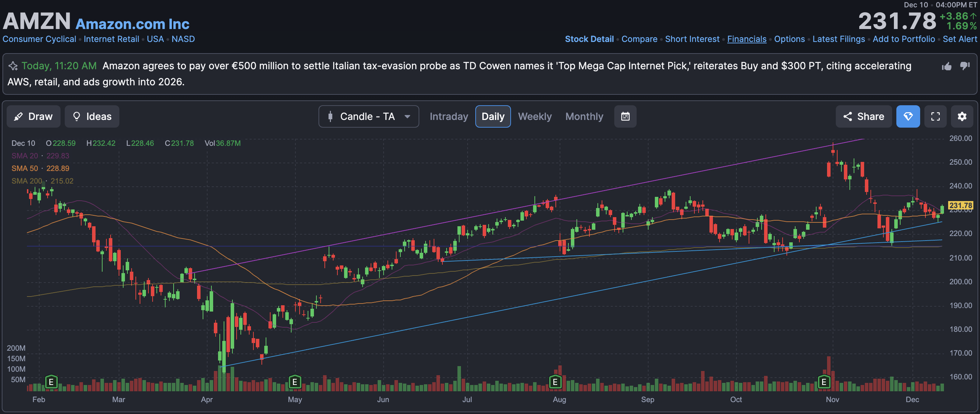Click the thumbs down icon on news

click(x=965, y=66)
